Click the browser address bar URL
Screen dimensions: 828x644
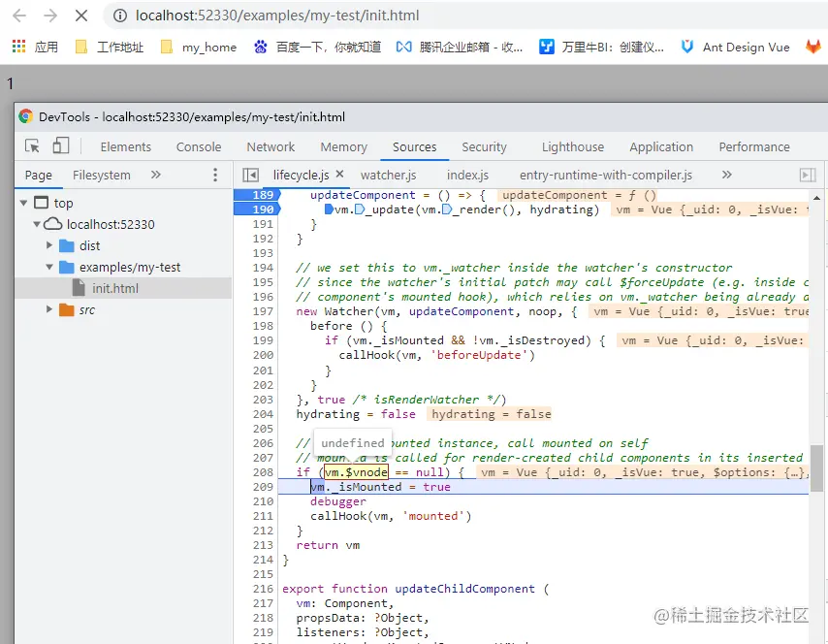point(277,16)
